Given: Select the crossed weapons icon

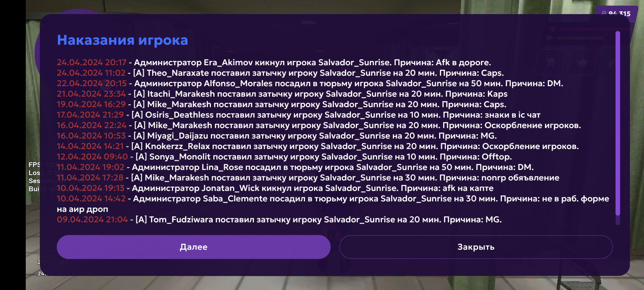Looking at the screenshot, I should tap(611, 62).
